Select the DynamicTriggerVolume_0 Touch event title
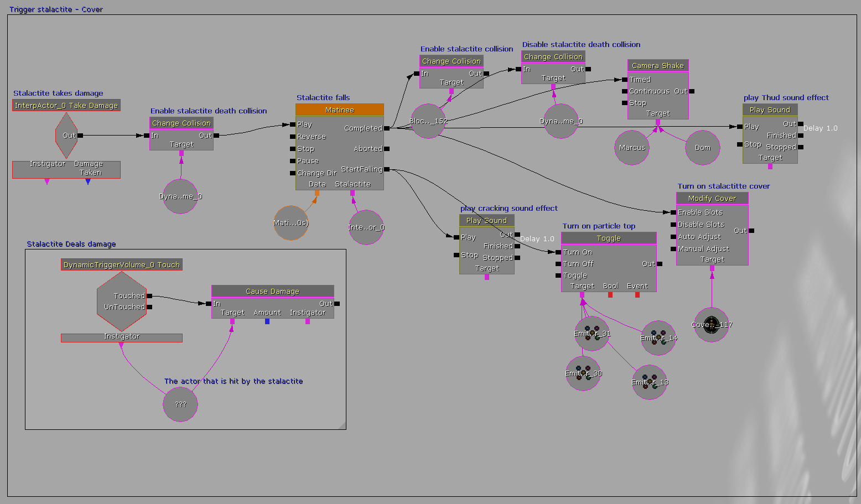 [x=121, y=265]
